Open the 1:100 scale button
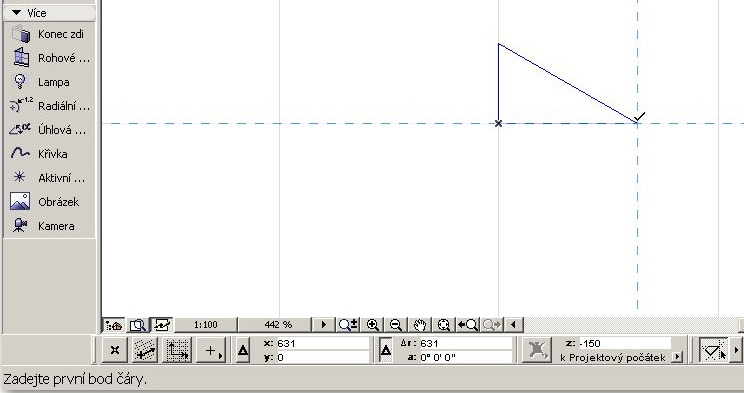The height and width of the screenshot is (393, 744). pyautogui.click(x=206, y=325)
